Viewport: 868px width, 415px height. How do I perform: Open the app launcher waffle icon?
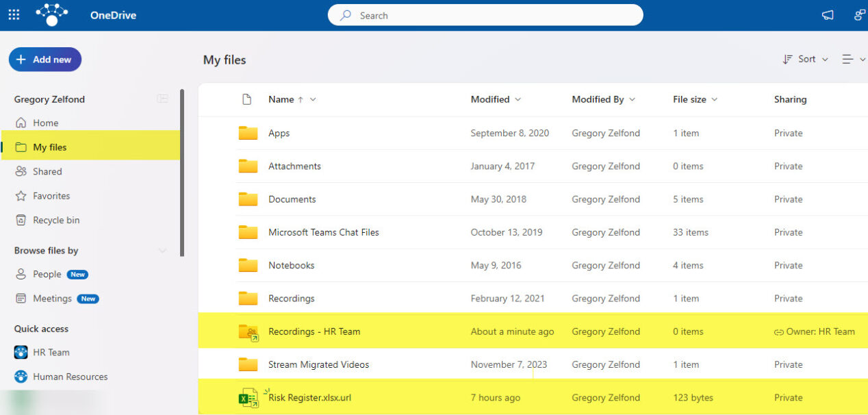click(x=14, y=14)
